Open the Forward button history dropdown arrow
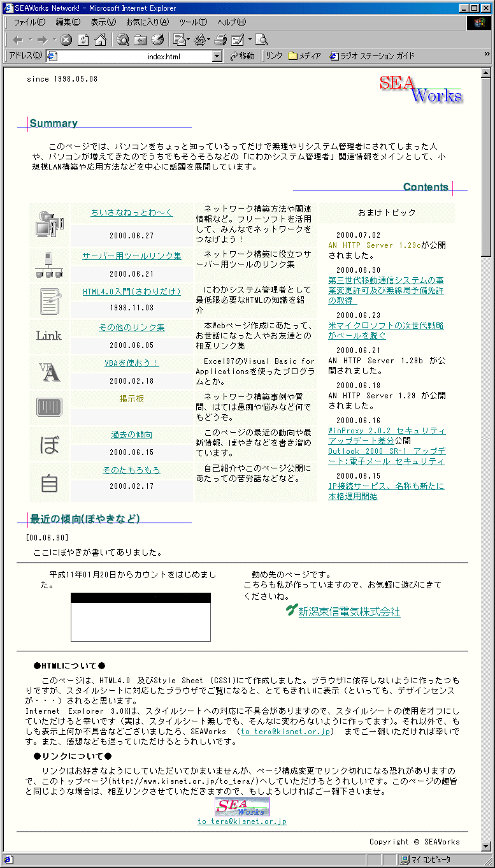The width and height of the screenshot is (495, 868). pos(55,40)
